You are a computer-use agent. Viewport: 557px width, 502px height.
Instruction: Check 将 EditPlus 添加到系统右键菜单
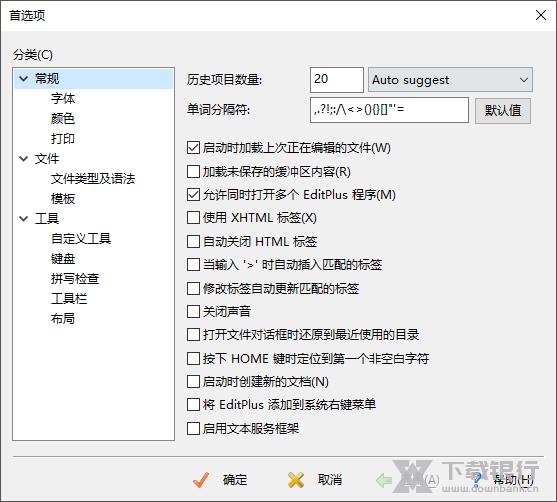coord(193,405)
